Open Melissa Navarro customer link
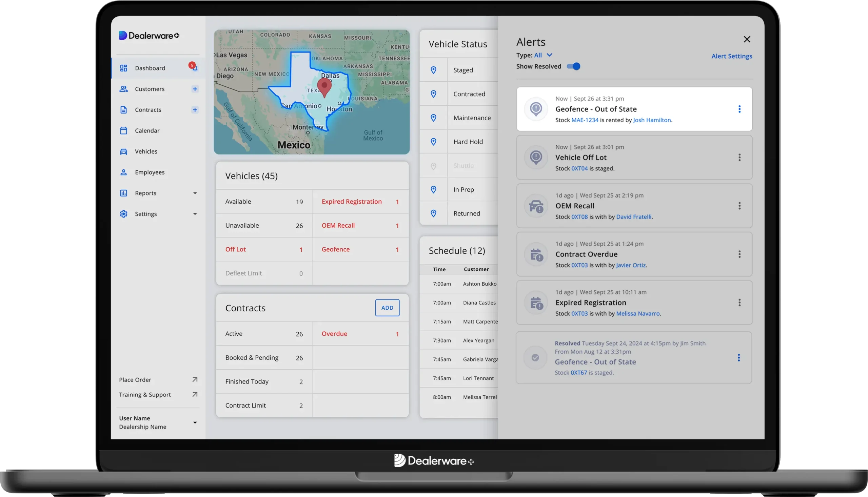Viewport: 868px width, 497px height. tap(638, 314)
